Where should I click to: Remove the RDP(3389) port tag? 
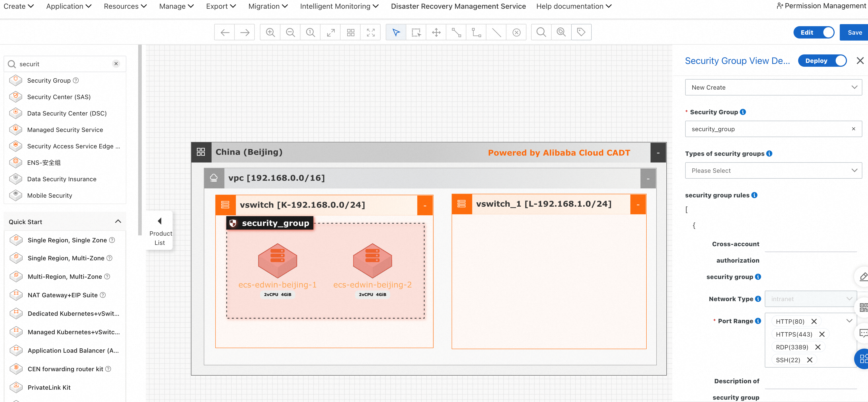coord(818,347)
